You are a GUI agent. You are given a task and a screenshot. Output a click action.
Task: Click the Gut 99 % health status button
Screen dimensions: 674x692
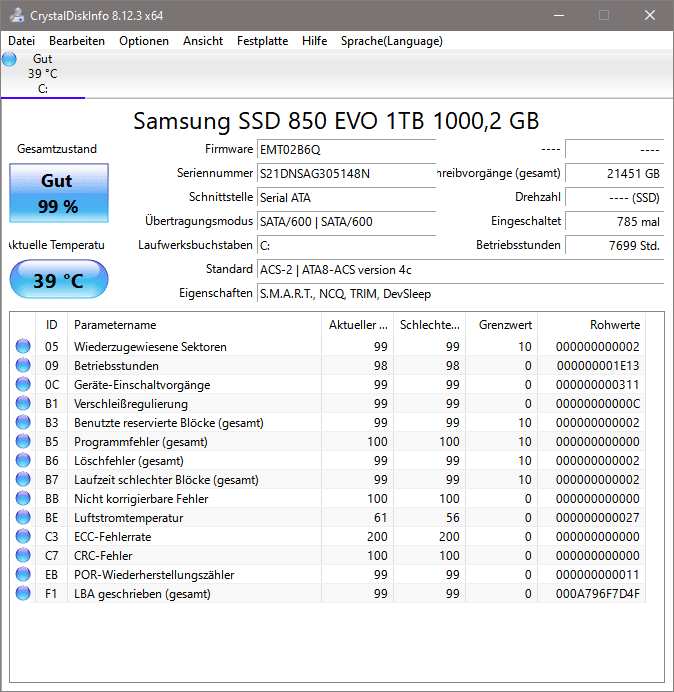(59, 193)
